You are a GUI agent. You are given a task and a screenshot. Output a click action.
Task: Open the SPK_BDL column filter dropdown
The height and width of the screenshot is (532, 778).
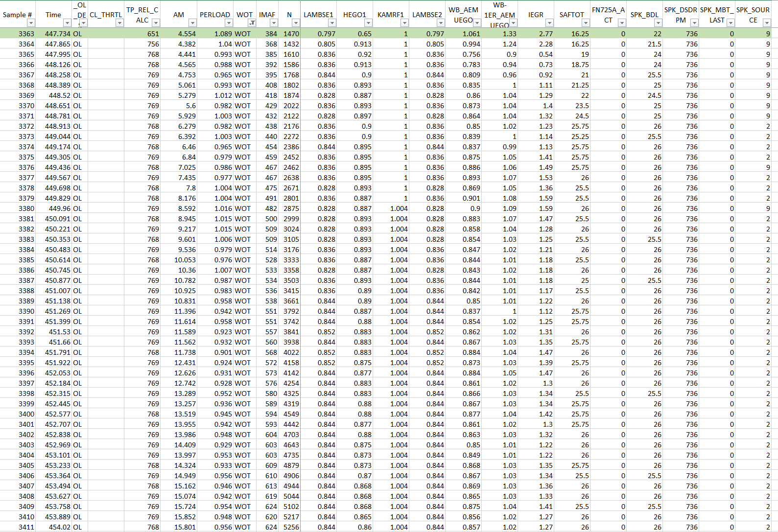658,23
